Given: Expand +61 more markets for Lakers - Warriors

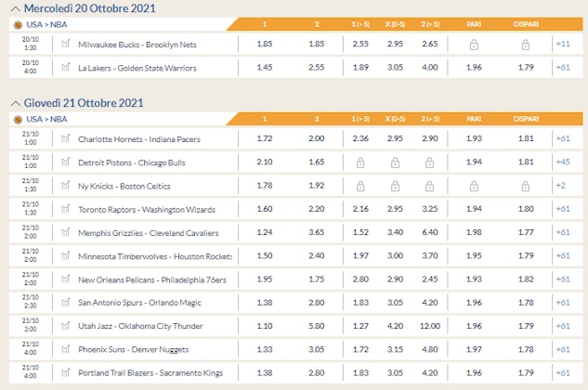Looking at the screenshot, I should (563, 68).
